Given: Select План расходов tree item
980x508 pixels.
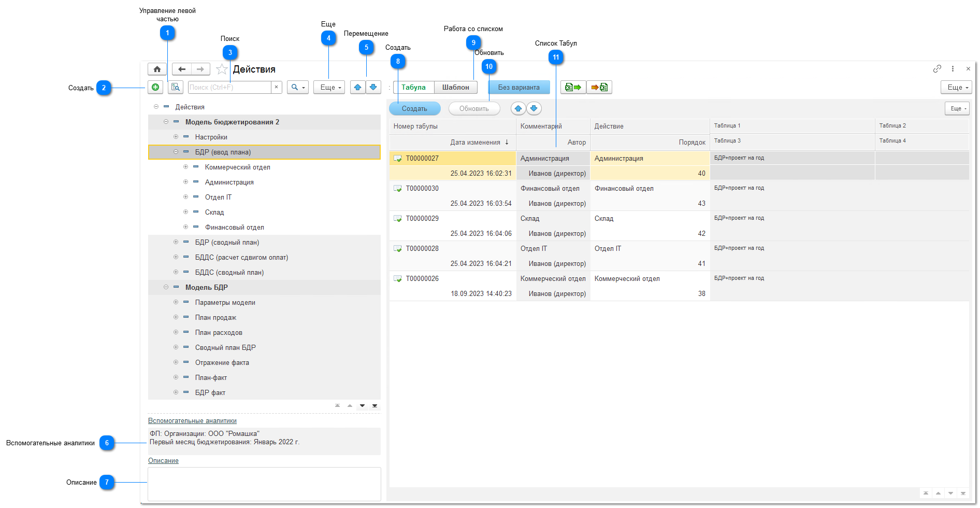Looking at the screenshot, I should coord(219,332).
